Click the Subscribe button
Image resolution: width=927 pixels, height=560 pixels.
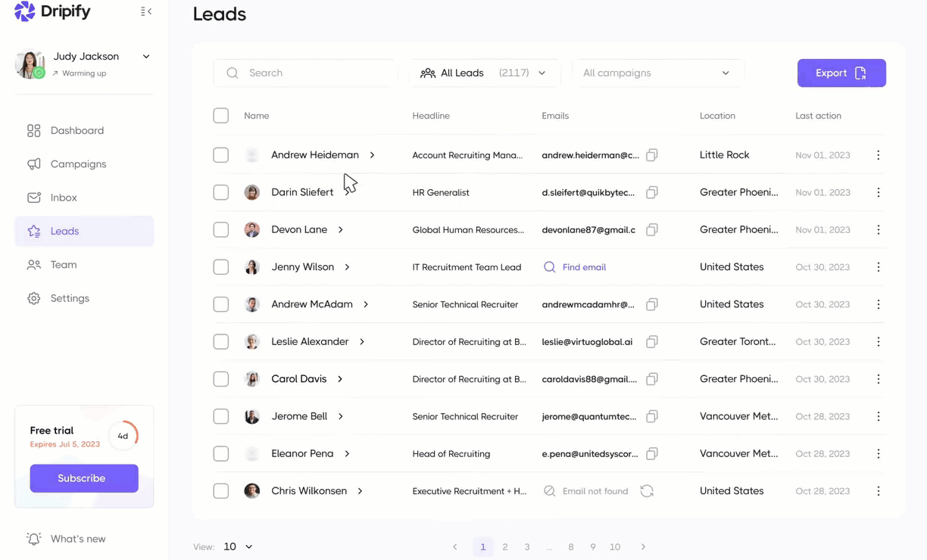tap(84, 478)
